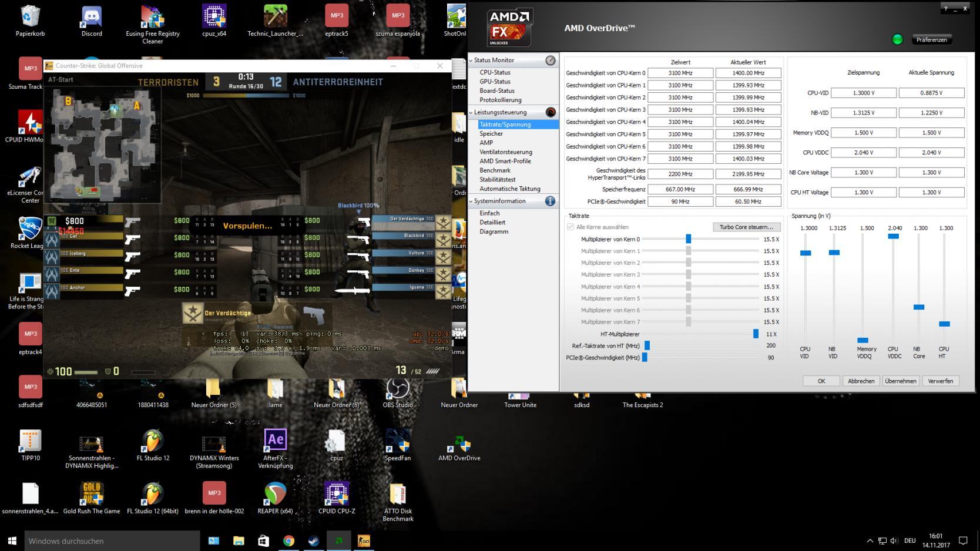Click the HT-Multiplizierer slider handle
Viewport: 980px width, 551px height.
click(756, 334)
